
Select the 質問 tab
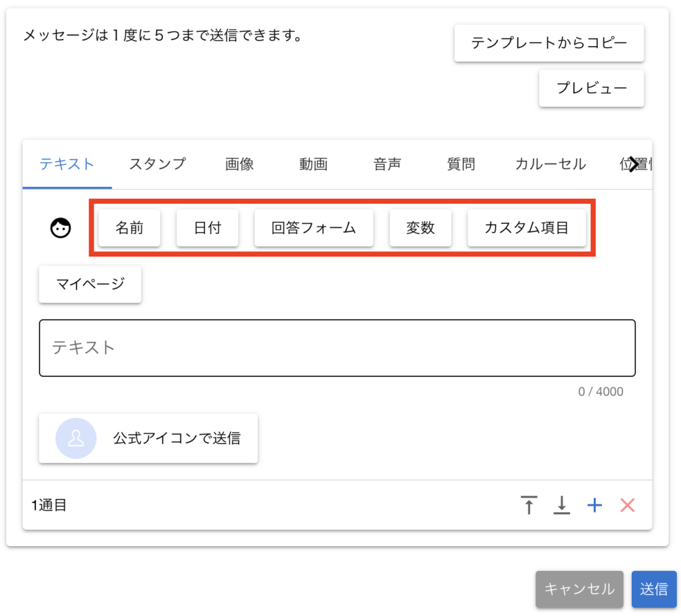click(x=461, y=164)
